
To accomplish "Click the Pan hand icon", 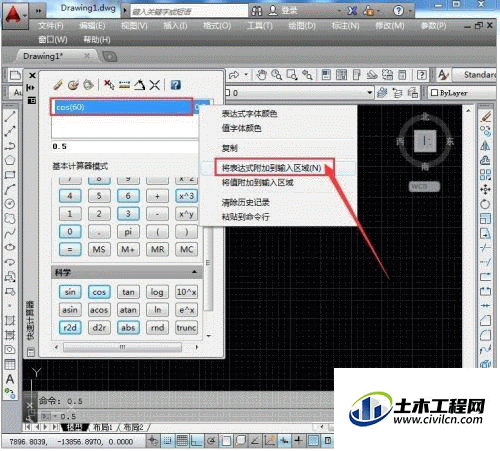I will 262,75.
